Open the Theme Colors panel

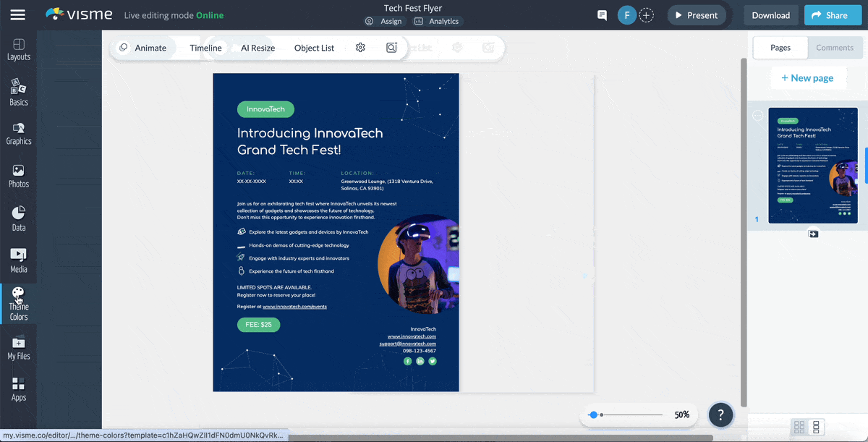18,303
